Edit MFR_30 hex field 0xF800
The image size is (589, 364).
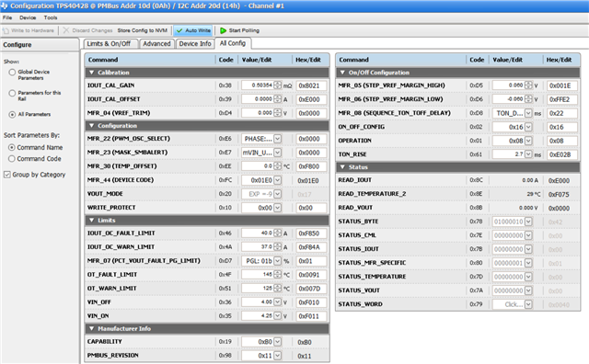(311, 166)
